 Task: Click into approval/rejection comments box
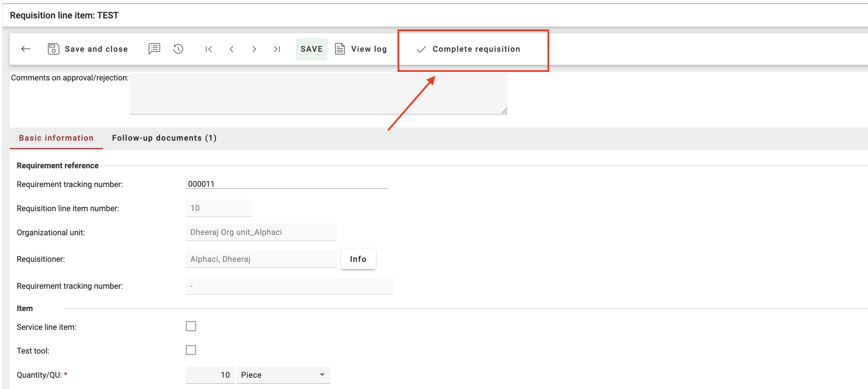point(318,94)
